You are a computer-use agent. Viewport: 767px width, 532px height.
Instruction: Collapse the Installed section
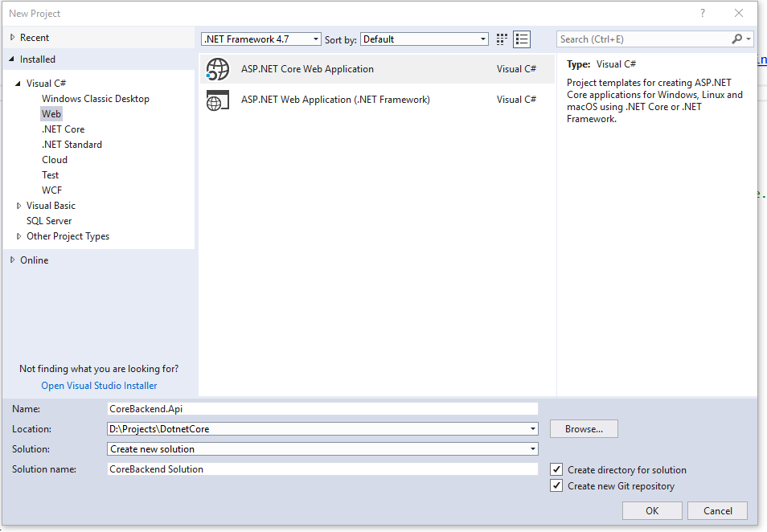12,59
